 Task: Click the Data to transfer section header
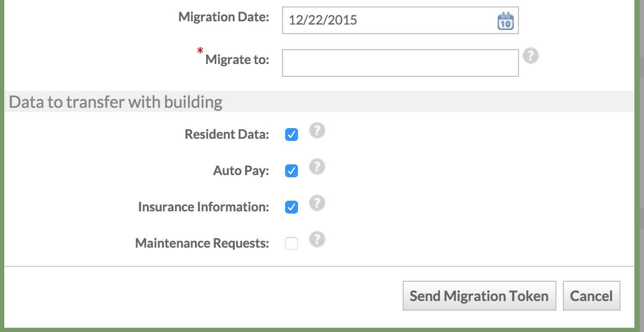click(x=116, y=102)
